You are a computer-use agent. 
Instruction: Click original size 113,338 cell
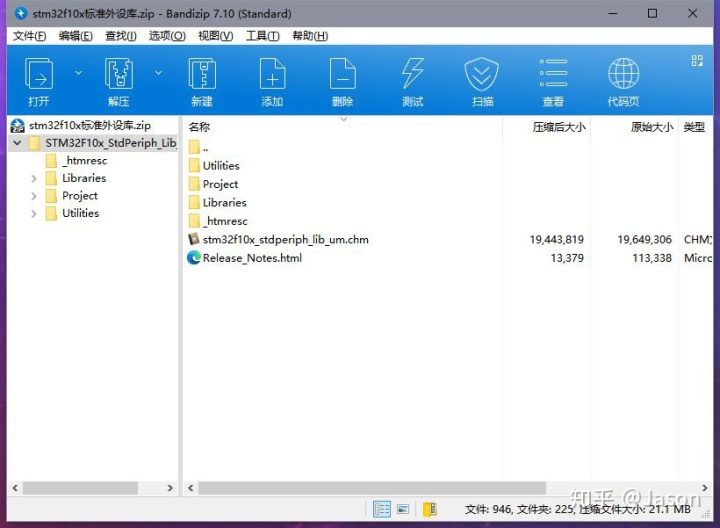pos(652,258)
